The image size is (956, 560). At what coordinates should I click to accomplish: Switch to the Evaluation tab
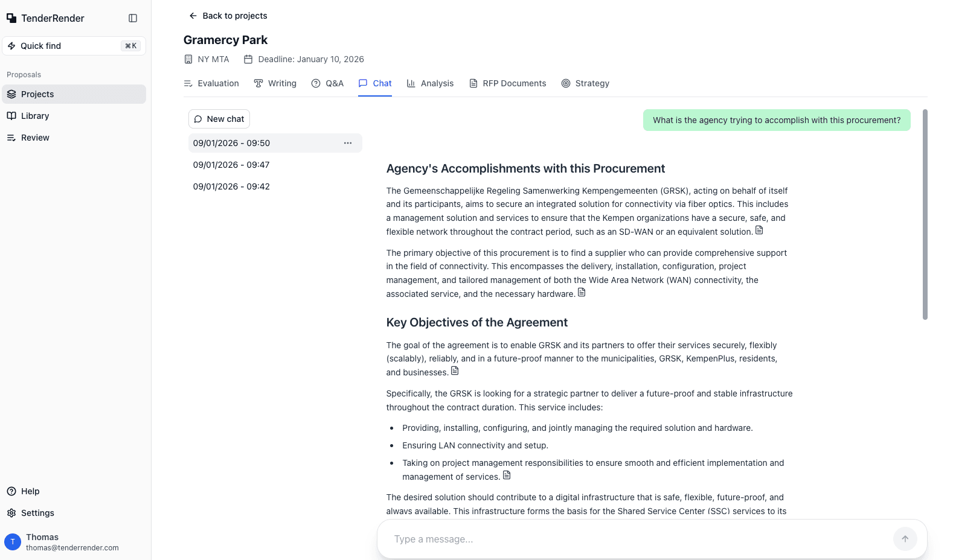(211, 83)
